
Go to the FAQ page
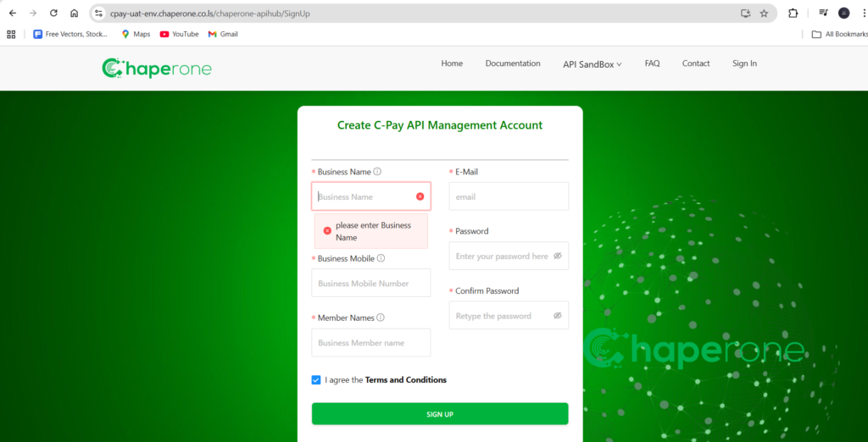[652, 64]
